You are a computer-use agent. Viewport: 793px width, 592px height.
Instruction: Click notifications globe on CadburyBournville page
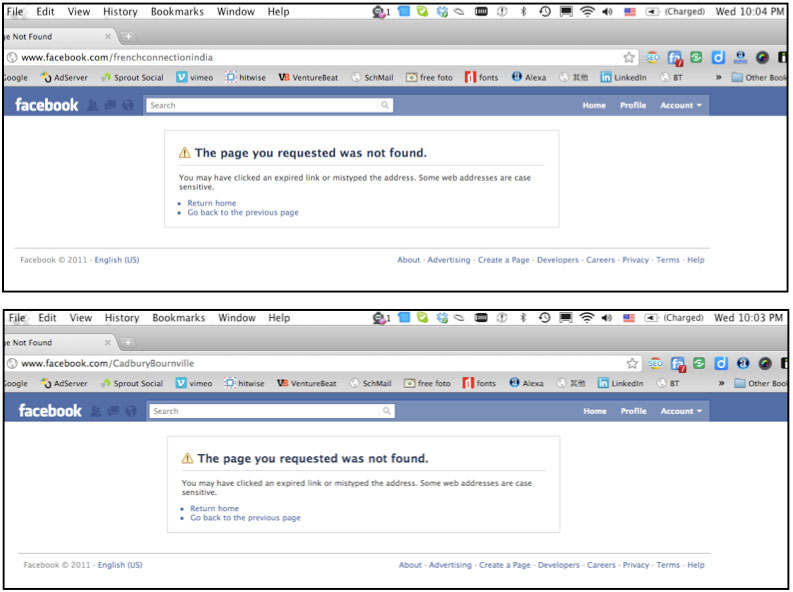tap(131, 411)
